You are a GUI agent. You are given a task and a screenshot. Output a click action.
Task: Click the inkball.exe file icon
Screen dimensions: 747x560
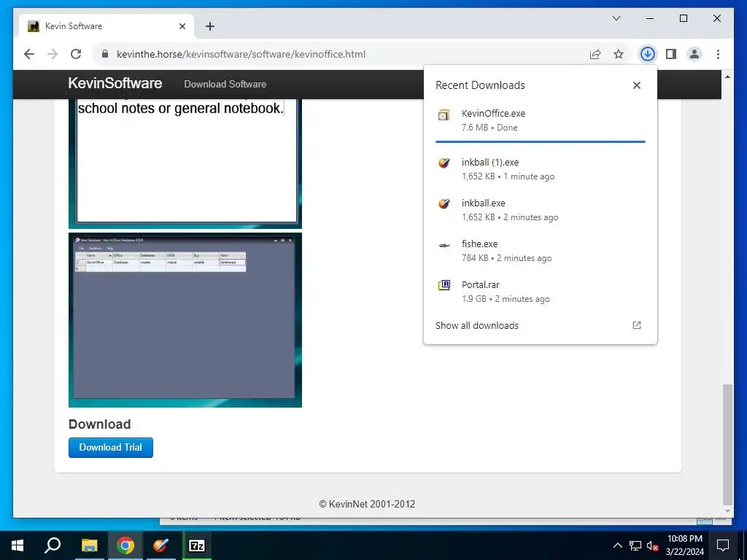pyautogui.click(x=444, y=204)
